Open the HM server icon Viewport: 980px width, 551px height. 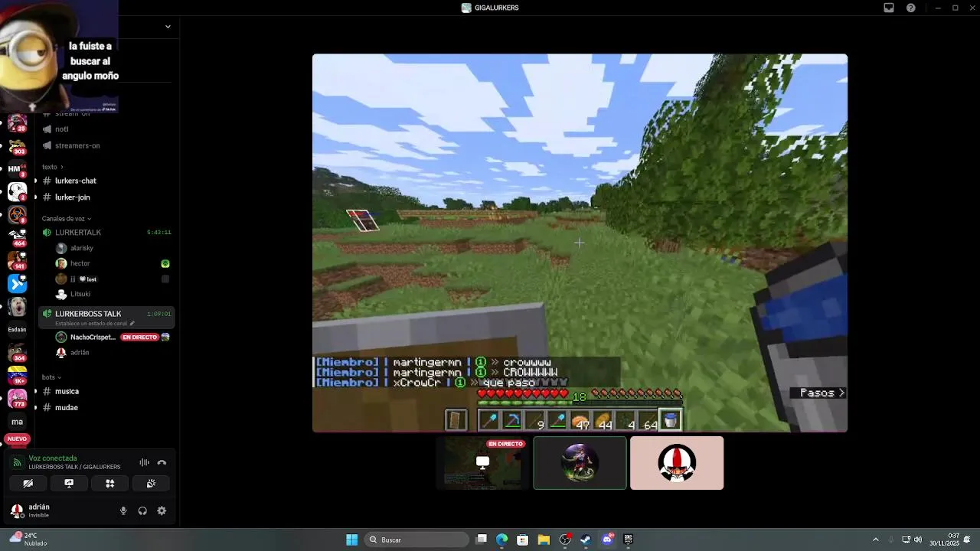(17, 169)
